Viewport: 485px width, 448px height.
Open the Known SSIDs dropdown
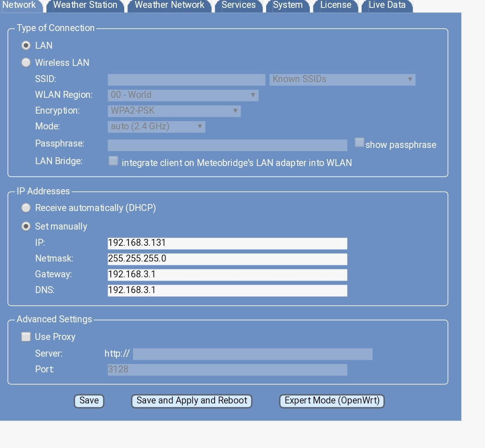point(342,79)
